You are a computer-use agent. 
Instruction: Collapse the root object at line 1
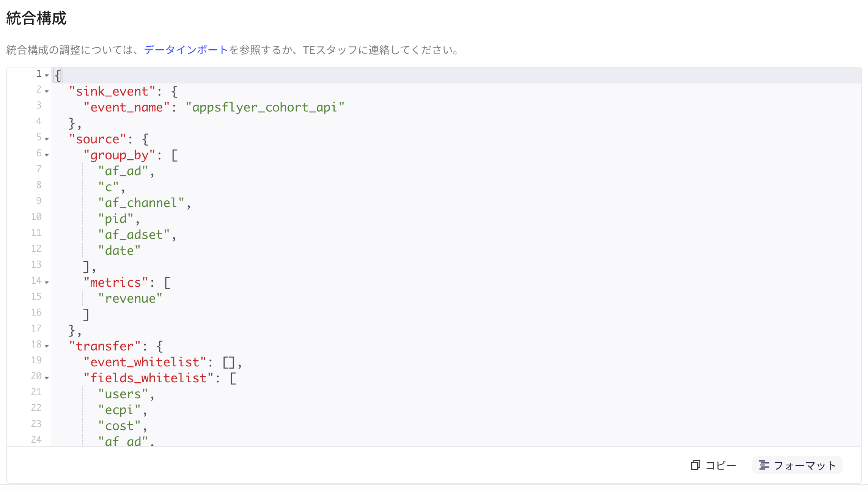[x=47, y=75]
